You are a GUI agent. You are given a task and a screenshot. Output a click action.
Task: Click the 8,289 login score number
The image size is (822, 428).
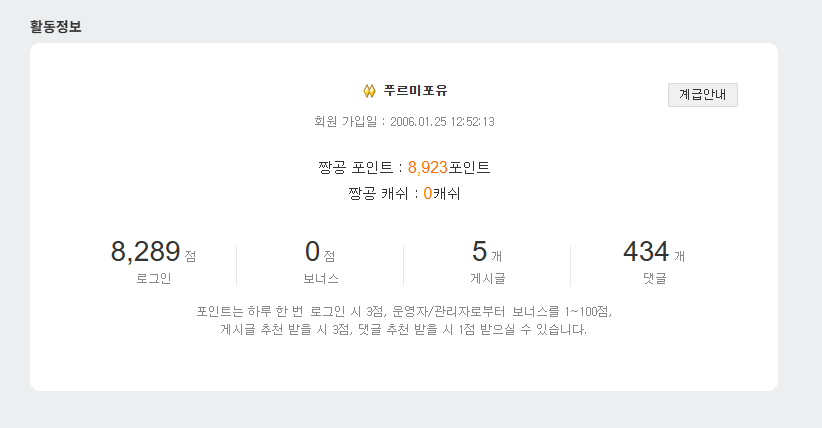tap(145, 252)
